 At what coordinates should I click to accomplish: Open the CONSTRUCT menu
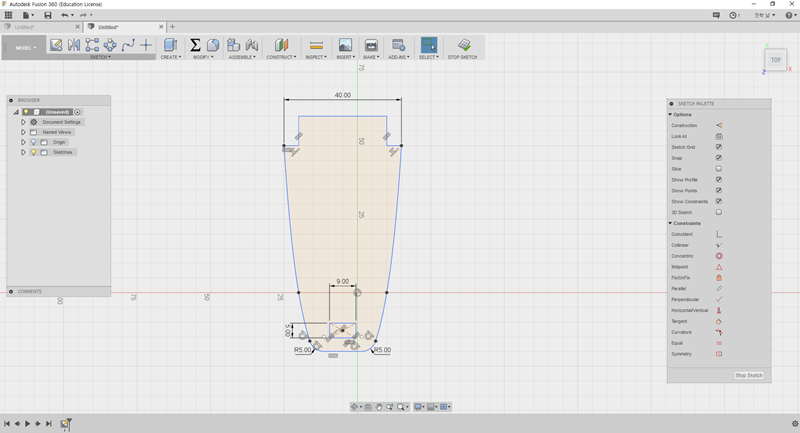point(281,57)
